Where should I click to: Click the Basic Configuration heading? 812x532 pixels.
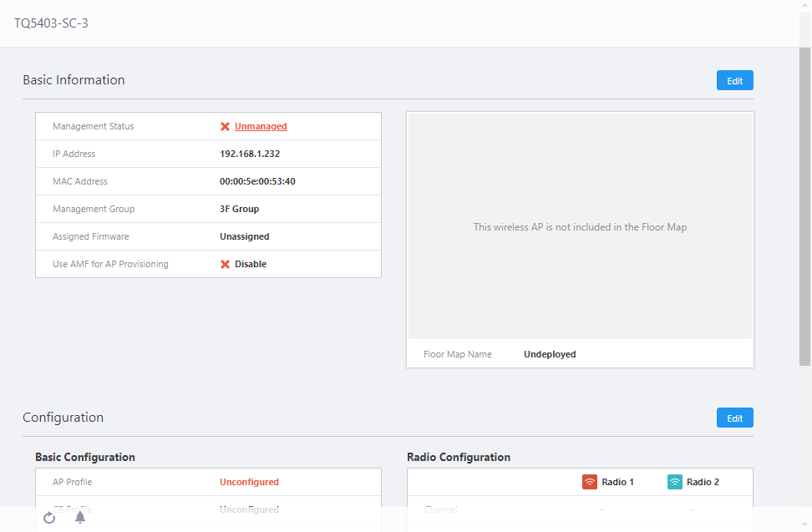coord(84,457)
